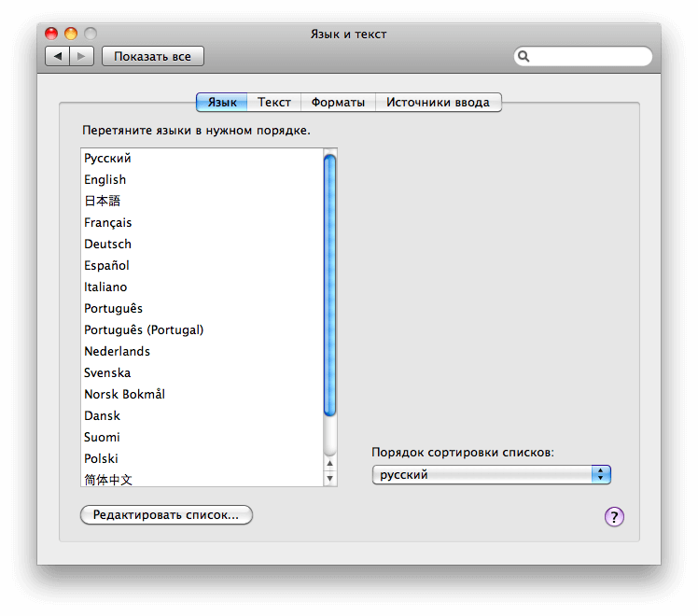Open the Форматы tab
The height and width of the screenshot is (616, 698).
point(338,103)
